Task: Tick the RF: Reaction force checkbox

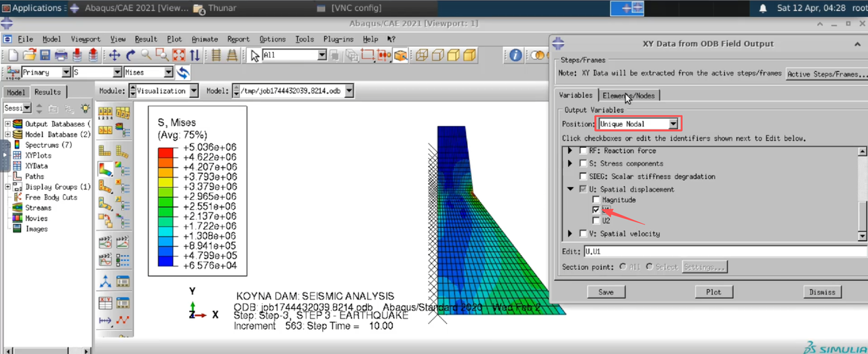Action: 583,151
